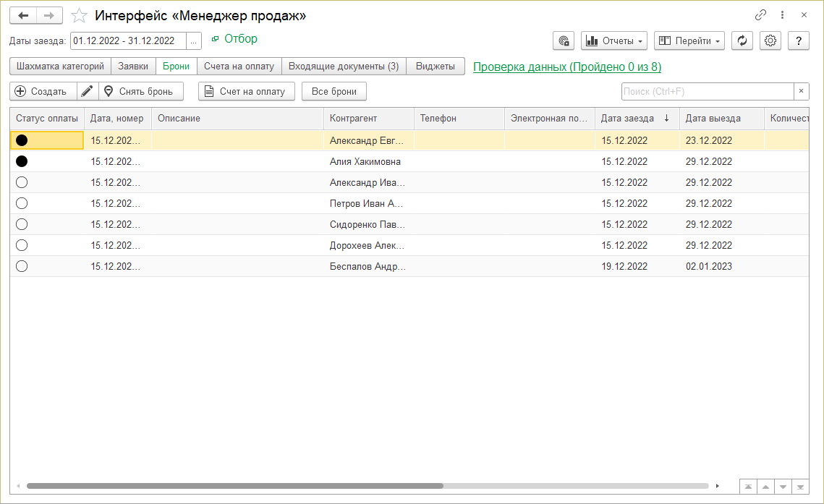The height and width of the screenshot is (504, 824).
Task: Select the payment status circle for Беспалов Андр…
Action: click(x=22, y=266)
